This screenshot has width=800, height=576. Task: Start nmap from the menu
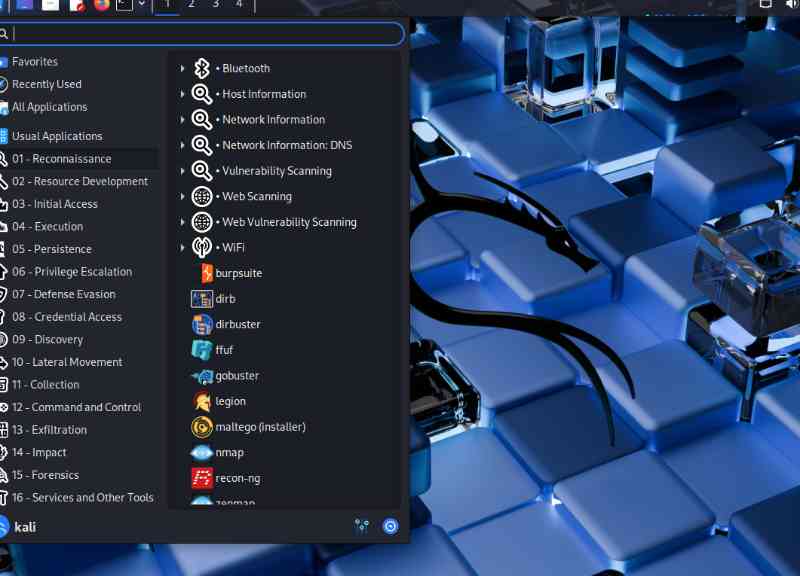[217, 453]
